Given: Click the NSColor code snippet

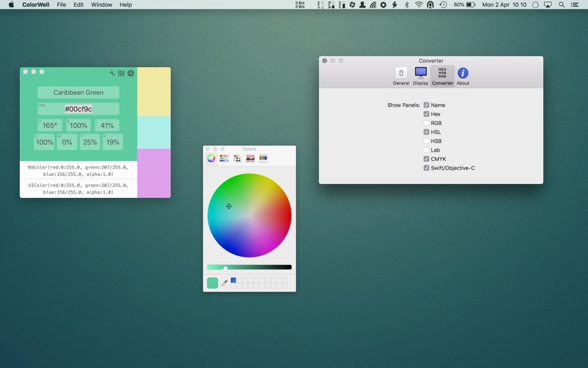Looking at the screenshot, I should [79, 171].
